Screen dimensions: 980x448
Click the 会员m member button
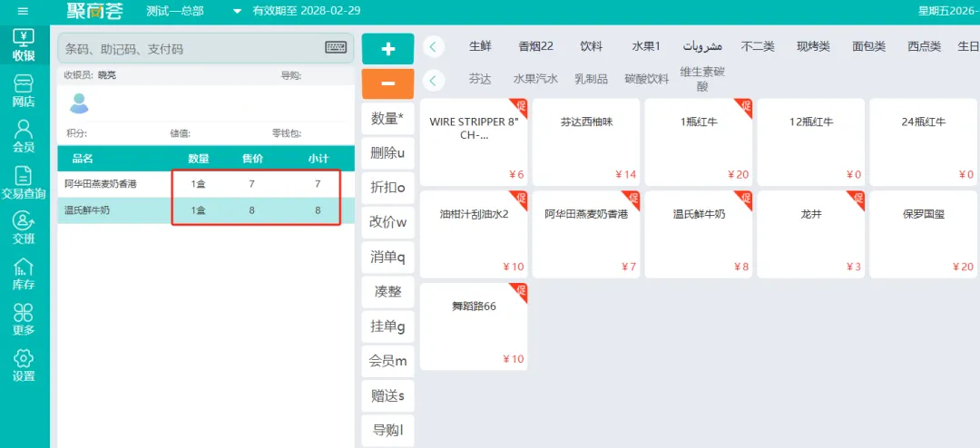388,361
